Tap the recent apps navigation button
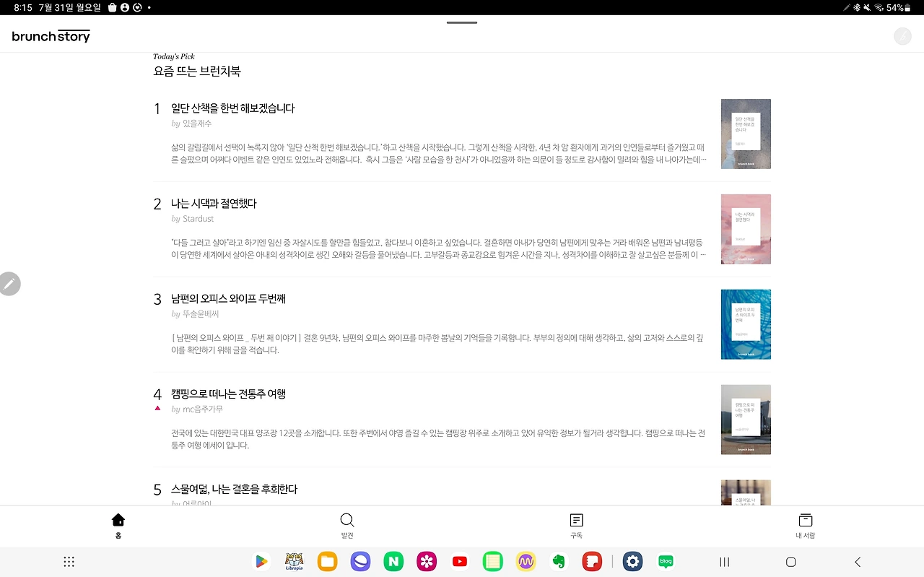This screenshot has width=924, height=577. click(725, 562)
